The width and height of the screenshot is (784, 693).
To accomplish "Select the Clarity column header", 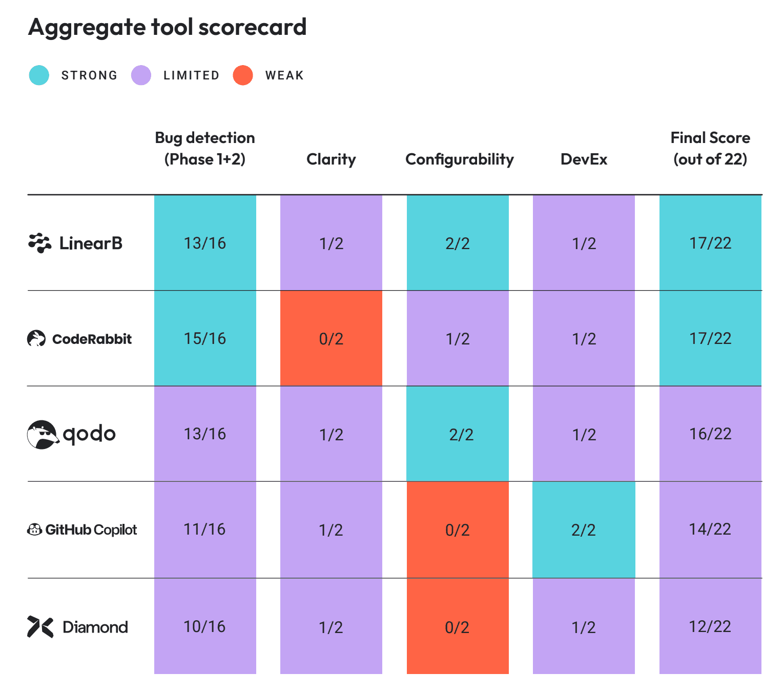I will (x=331, y=159).
